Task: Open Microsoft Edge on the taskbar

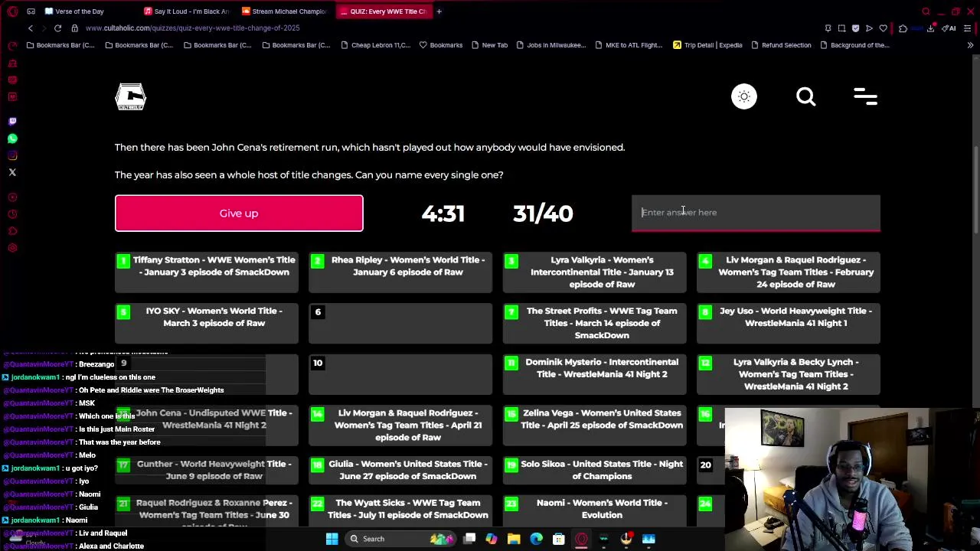Action: click(536, 539)
